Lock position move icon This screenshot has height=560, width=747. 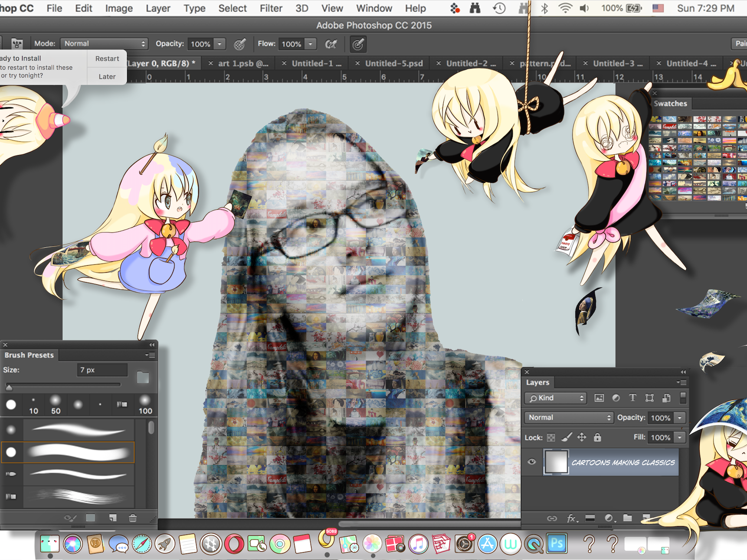point(582,437)
